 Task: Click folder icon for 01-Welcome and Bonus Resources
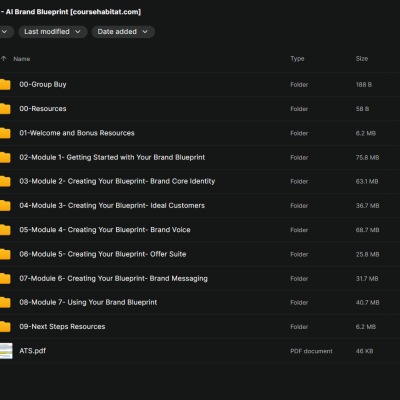pos(5,133)
